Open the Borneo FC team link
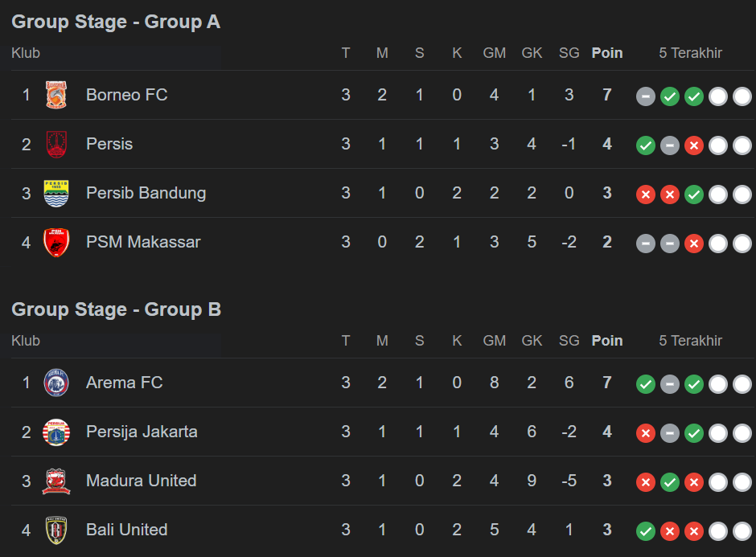 (126, 95)
